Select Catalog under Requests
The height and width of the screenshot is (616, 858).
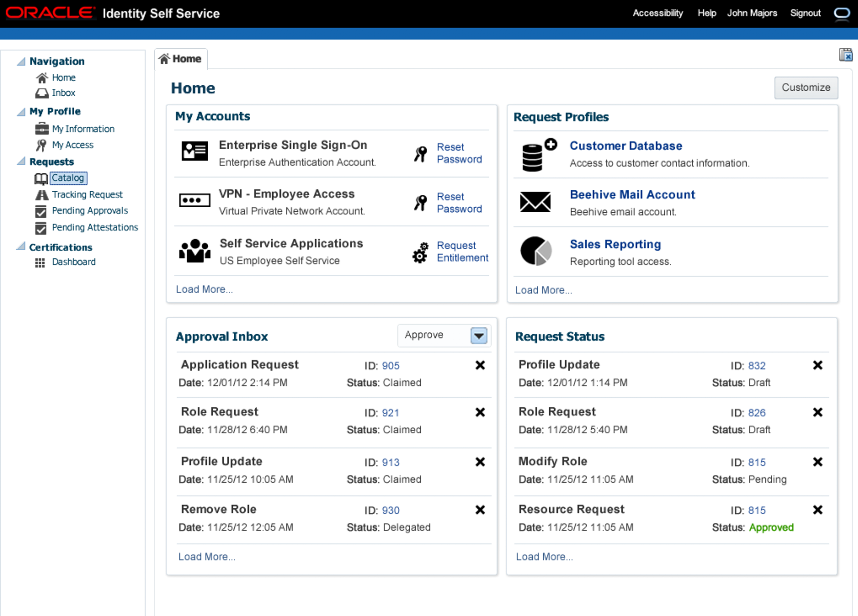coord(68,178)
